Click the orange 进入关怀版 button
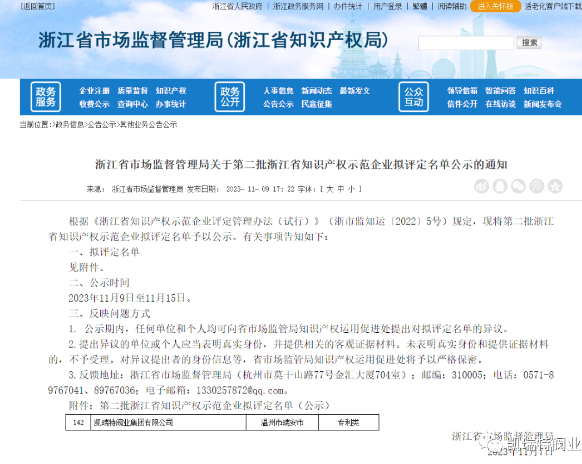 click(x=496, y=6)
